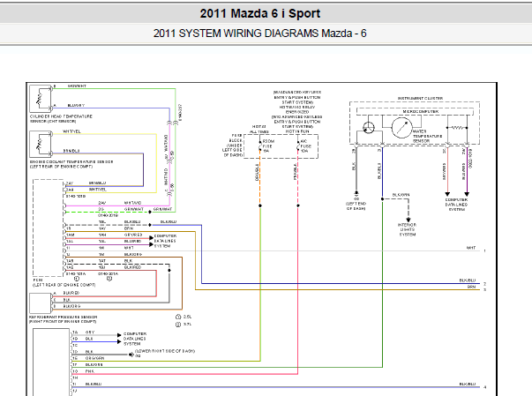Click the "2011 Mazda 6 i Sport" heading
Screen dimensions: 532x396
260,13
